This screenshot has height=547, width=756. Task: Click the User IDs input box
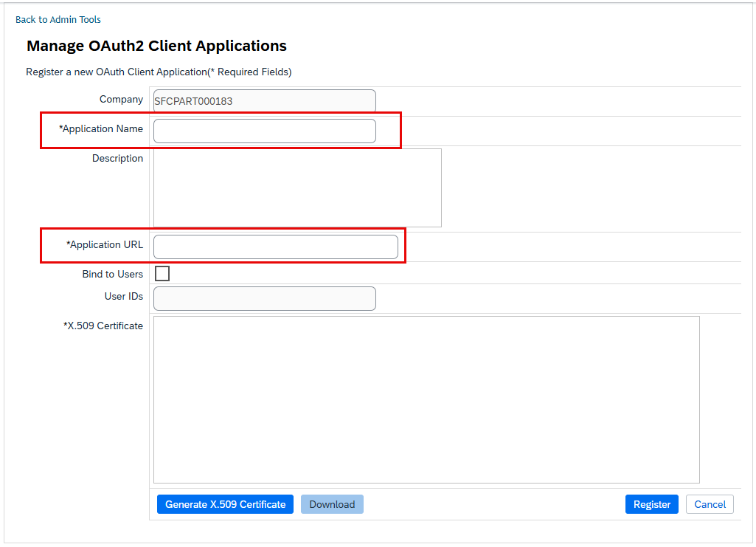click(265, 298)
